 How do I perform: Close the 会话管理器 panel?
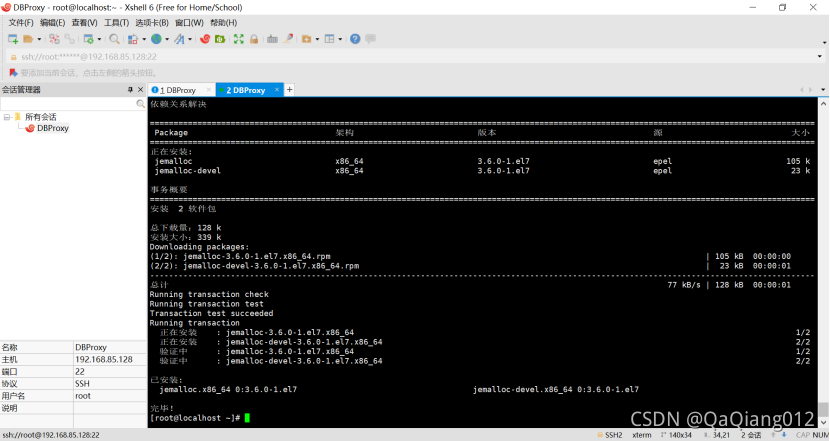tap(140, 89)
